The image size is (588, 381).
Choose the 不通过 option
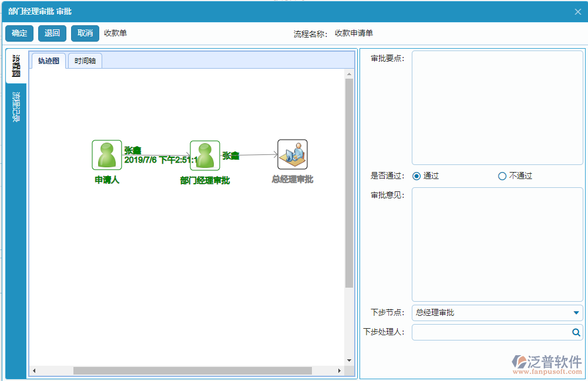coord(502,176)
